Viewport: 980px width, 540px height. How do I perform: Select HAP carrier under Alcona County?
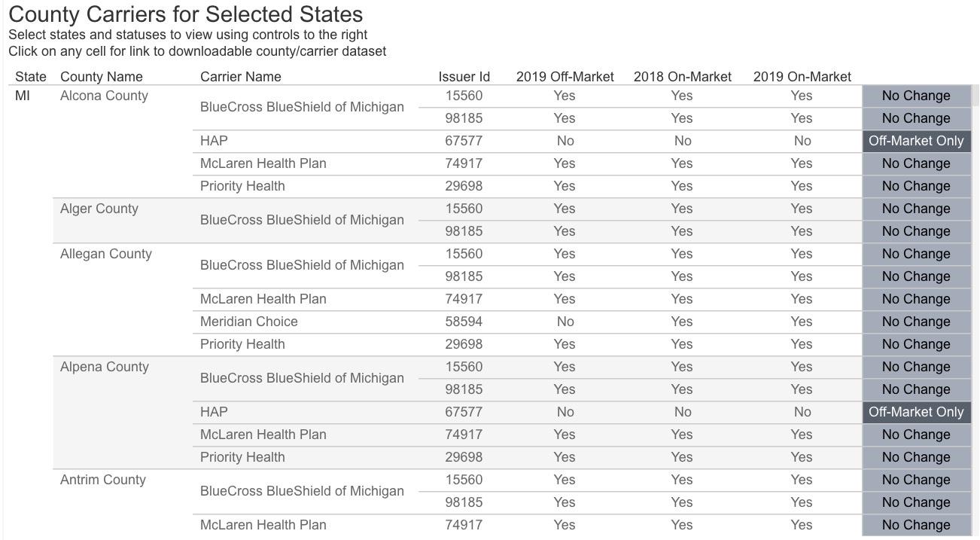point(214,141)
